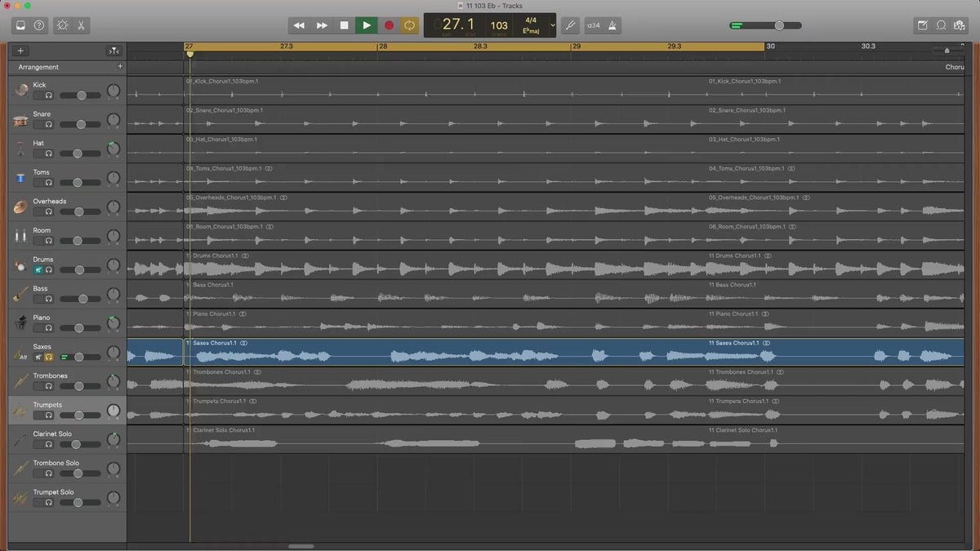Open the track header catch-playhead menu

114,51
